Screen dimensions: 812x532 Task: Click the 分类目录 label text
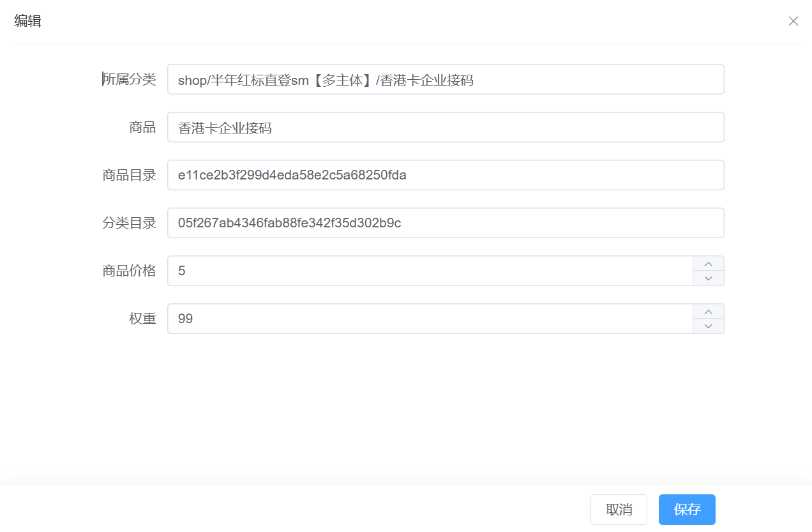[130, 222]
